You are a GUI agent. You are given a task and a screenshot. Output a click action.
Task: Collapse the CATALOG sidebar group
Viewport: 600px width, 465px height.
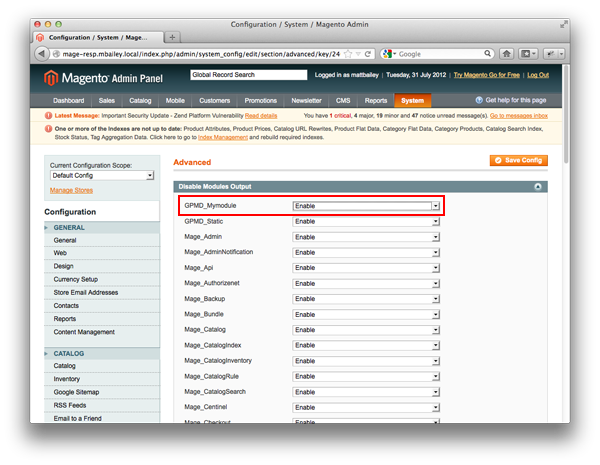tap(102, 353)
